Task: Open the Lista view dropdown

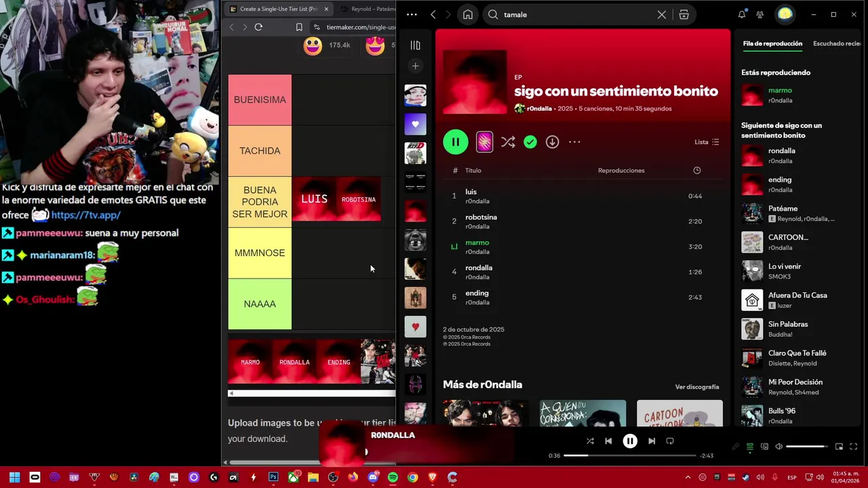Action: click(707, 142)
